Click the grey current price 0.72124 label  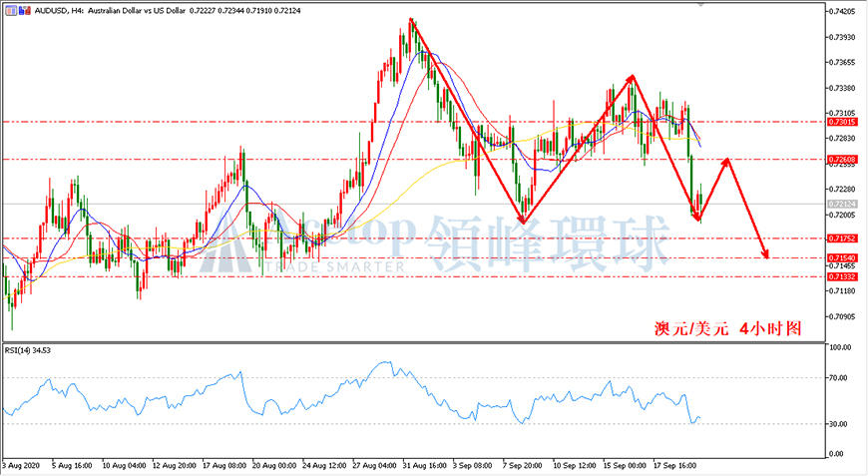(x=842, y=205)
